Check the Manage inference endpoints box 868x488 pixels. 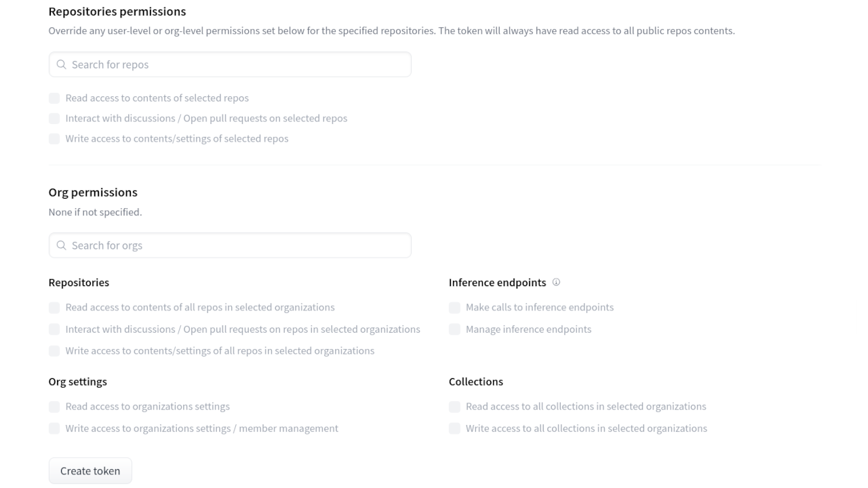point(454,329)
